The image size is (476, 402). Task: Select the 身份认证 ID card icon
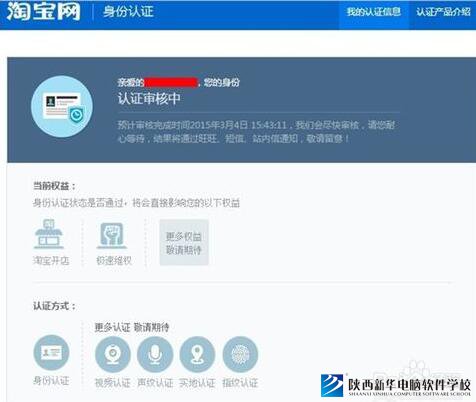click(51, 353)
